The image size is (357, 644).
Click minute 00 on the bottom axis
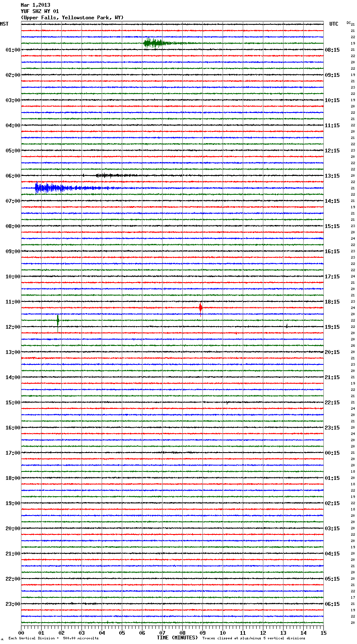coord(21,633)
